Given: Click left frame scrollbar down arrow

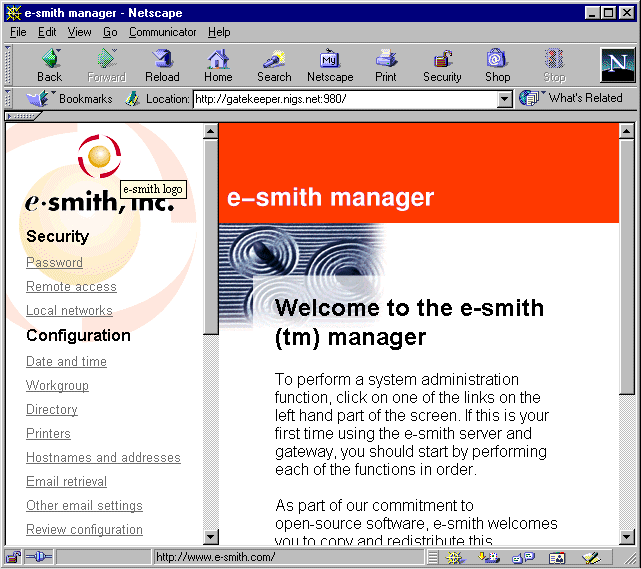Looking at the screenshot, I should (211, 537).
